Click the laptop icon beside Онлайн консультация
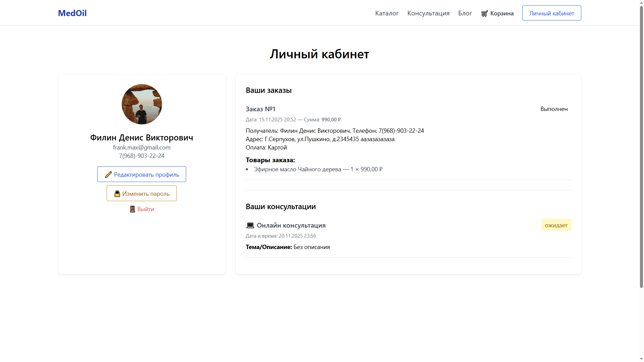644x362 pixels. 250,226
